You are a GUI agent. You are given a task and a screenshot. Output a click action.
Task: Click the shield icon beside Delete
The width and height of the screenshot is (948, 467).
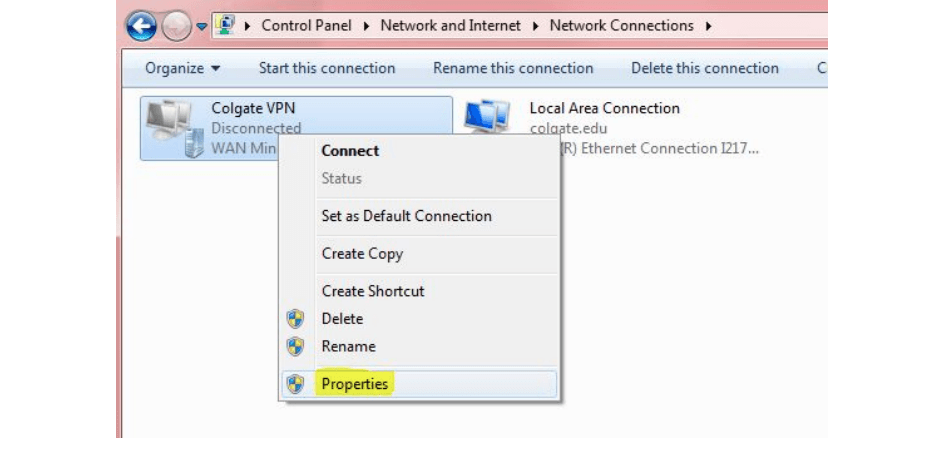[x=295, y=319]
